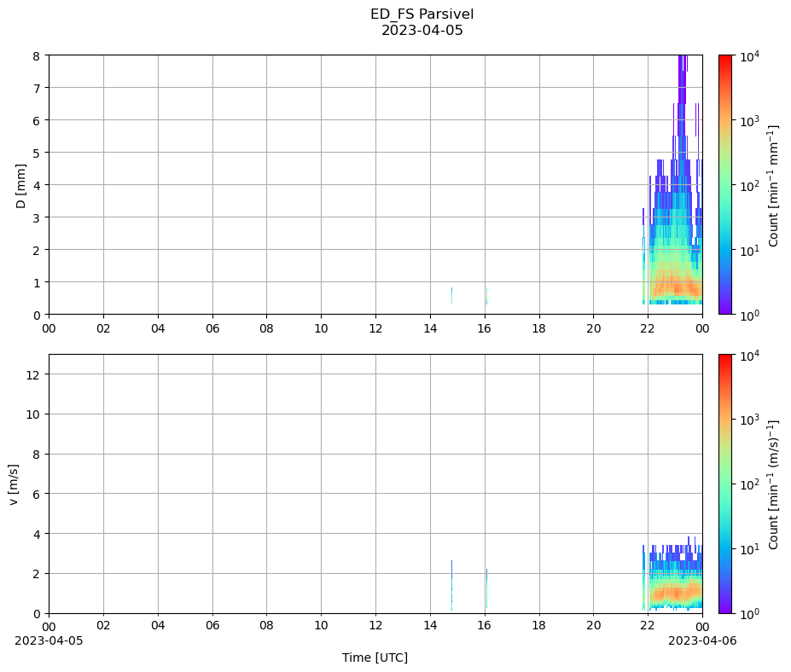Select the 'D [mm]' y-axis label
This screenshot has width=791, height=672.
pyautogui.click(x=20, y=186)
